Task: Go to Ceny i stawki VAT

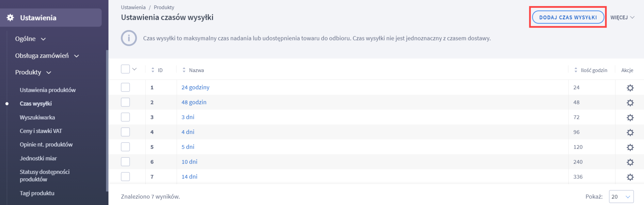Action: (x=41, y=131)
